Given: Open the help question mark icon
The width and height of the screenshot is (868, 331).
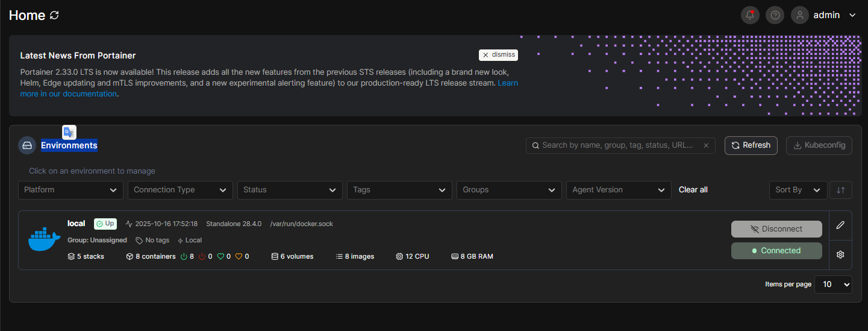Looking at the screenshot, I should coord(775,15).
